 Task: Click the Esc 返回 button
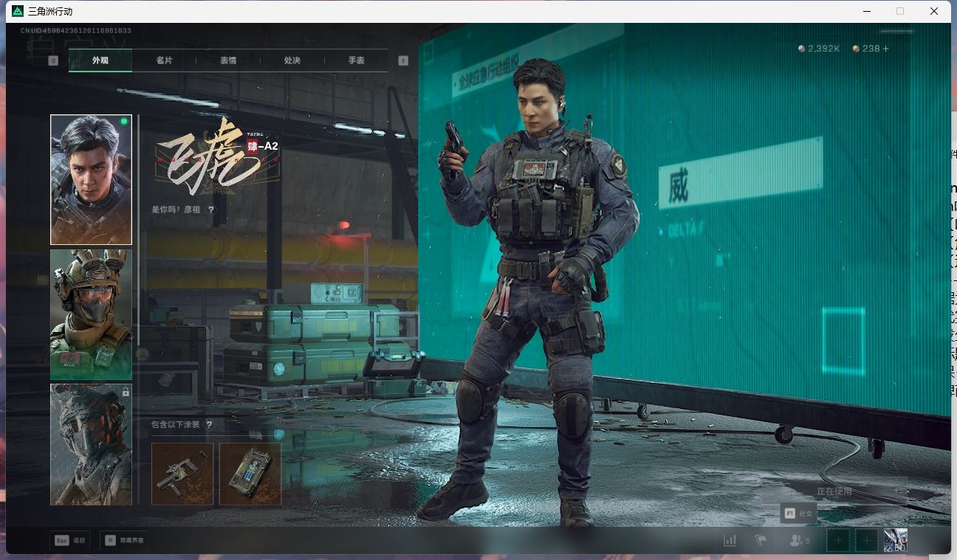pyautogui.click(x=70, y=540)
